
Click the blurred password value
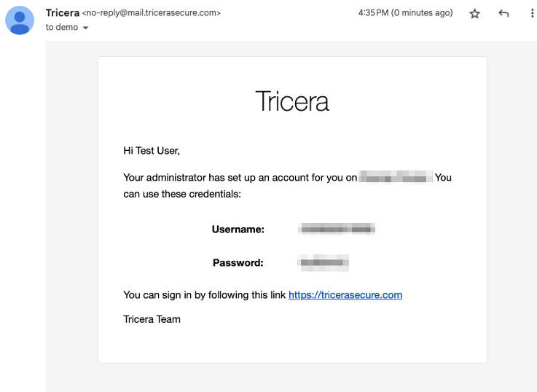point(324,262)
